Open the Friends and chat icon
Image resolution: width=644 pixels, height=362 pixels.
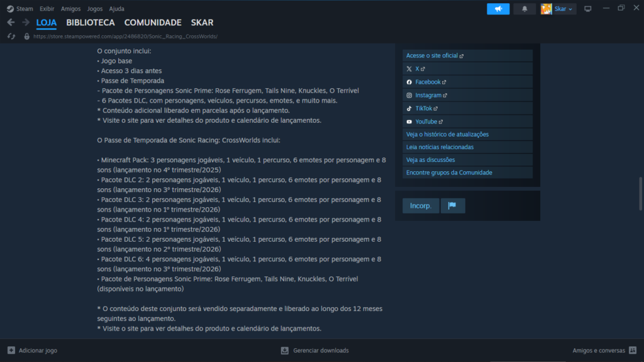[x=633, y=350]
